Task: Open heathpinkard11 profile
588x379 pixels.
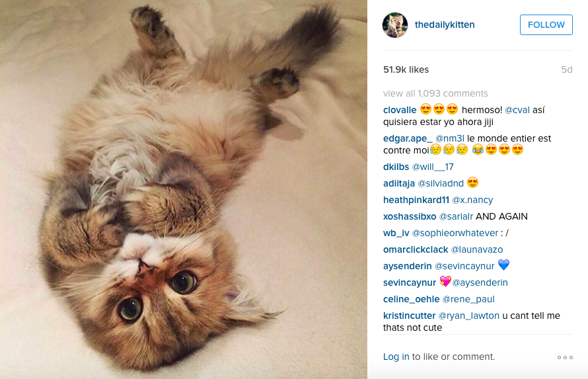Action: click(x=416, y=200)
